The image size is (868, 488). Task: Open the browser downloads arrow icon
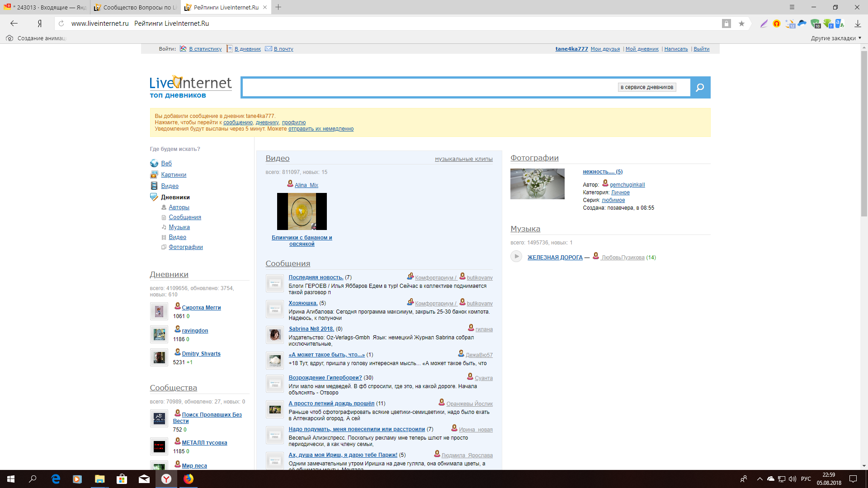point(858,23)
